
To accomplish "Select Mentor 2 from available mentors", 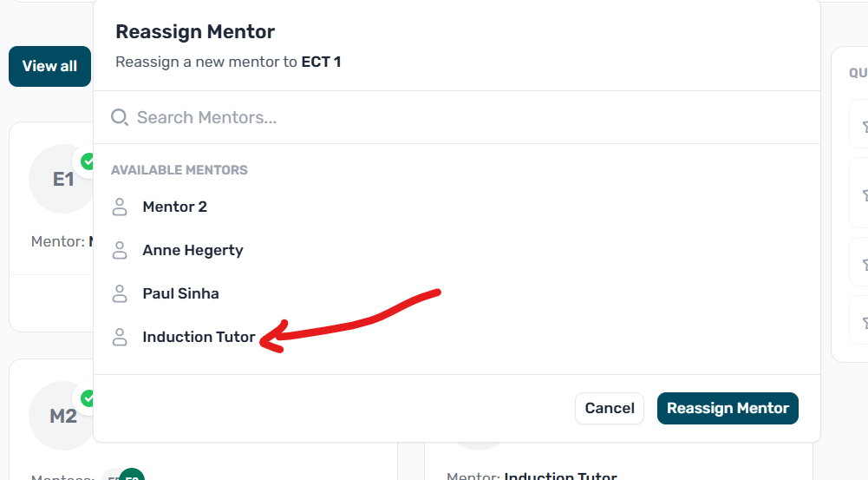I will pyautogui.click(x=174, y=207).
